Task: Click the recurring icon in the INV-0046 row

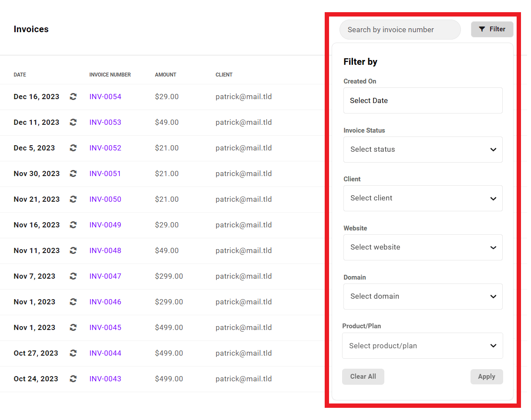Action: click(x=73, y=302)
